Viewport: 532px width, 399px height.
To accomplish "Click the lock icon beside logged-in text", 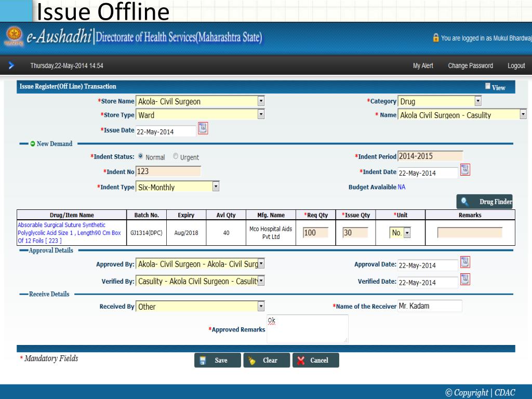I will 436,37.
